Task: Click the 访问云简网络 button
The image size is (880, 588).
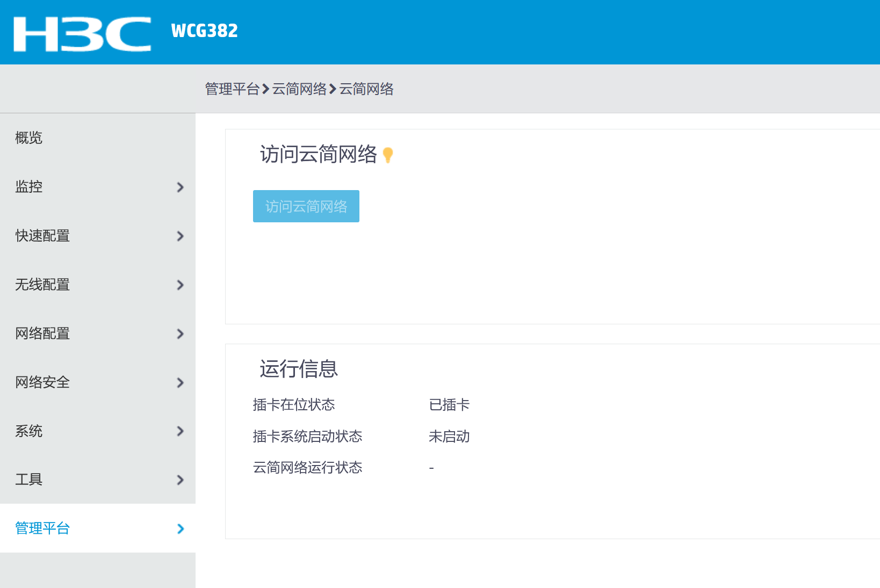Action: [x=306, y=206]
